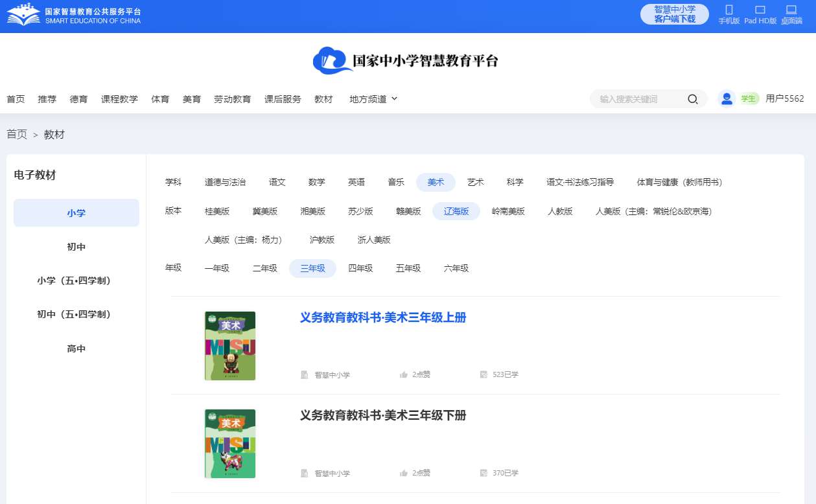Click like icon for 三年级下册 textbook
The image size is (816, 504).
tap(404, 473)
